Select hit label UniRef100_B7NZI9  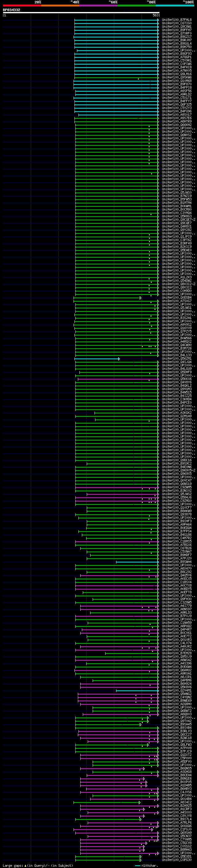[177, 196]
